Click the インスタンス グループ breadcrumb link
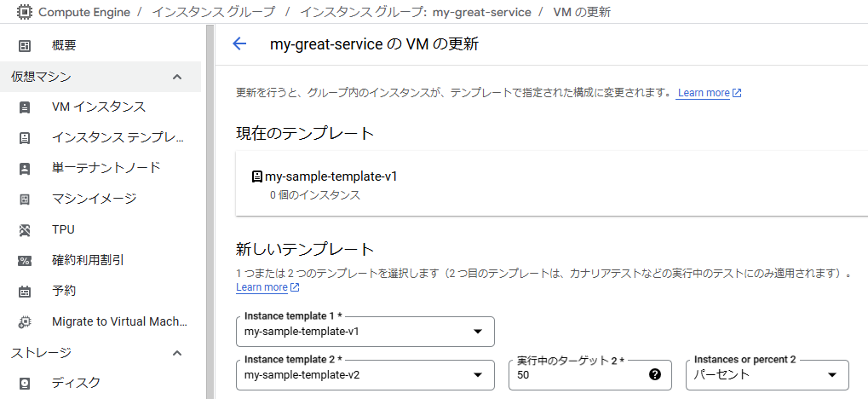Screen dimensions: 868x399 click(213, 12)
